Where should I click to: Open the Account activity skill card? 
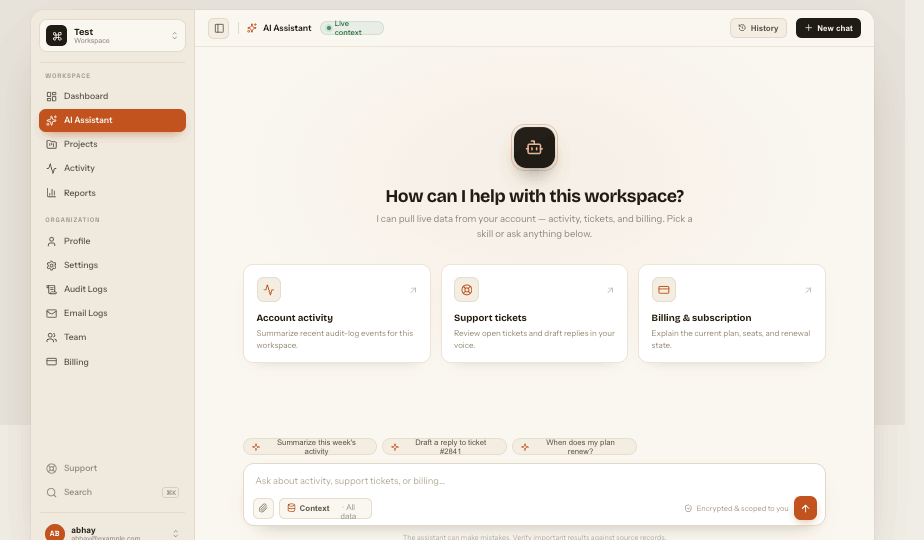[x=336, y=314]
